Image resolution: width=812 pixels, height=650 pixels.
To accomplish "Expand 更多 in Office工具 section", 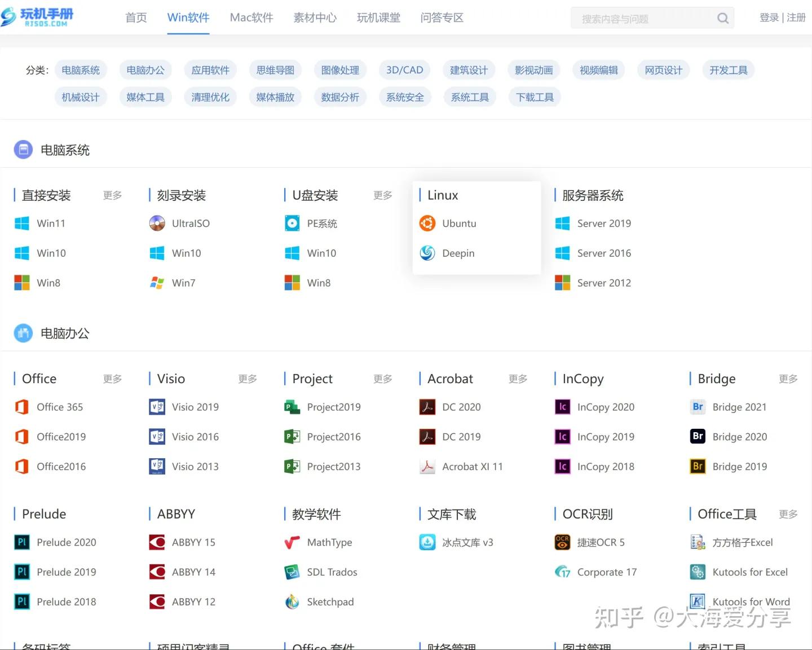I will 788,514.
